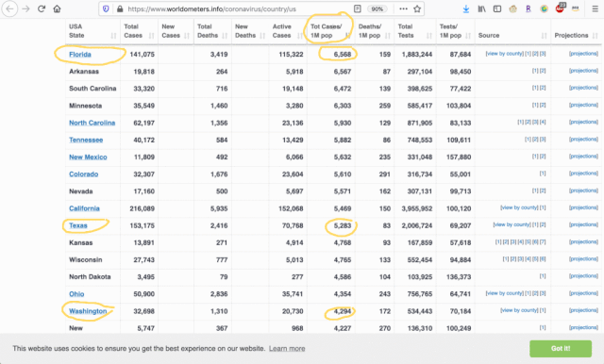The height and width of the screenshot is (364, 604).
Task: Open Florida's view by county link
Action: point(505,54)
